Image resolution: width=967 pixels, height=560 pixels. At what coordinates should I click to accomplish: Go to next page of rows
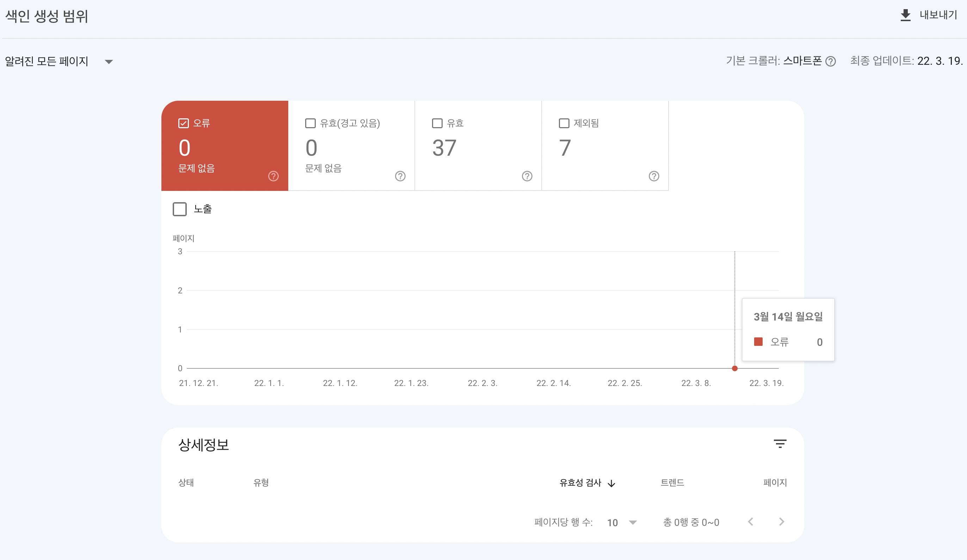pyautogui.click(x=782, y=522)
